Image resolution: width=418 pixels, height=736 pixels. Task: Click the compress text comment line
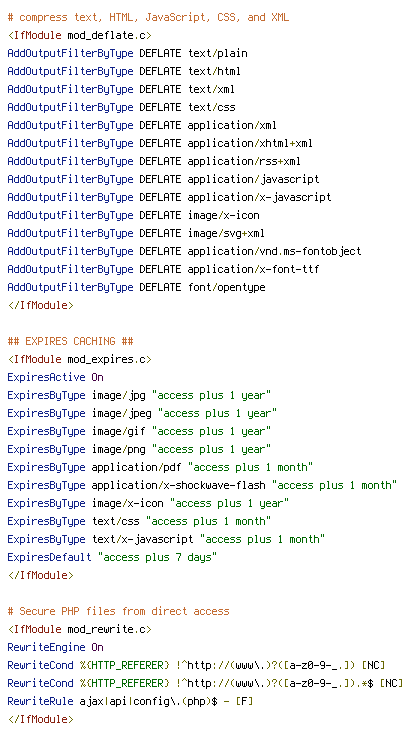click(148, 18)
